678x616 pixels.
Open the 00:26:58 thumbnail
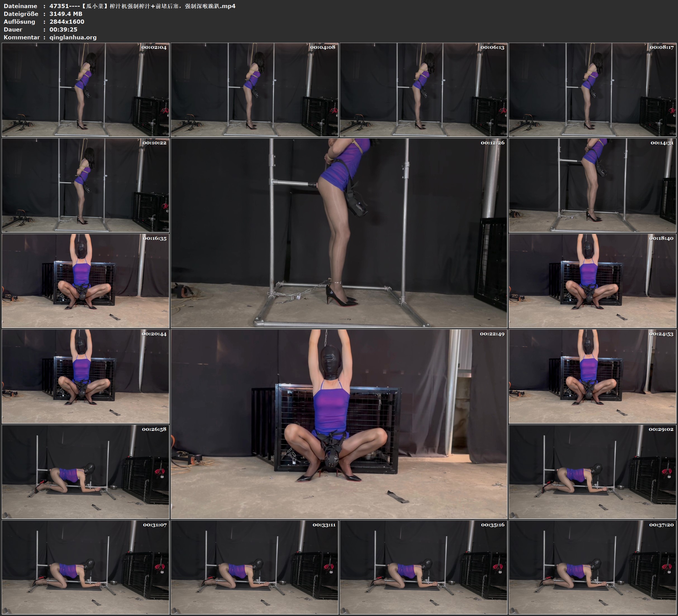85,472
